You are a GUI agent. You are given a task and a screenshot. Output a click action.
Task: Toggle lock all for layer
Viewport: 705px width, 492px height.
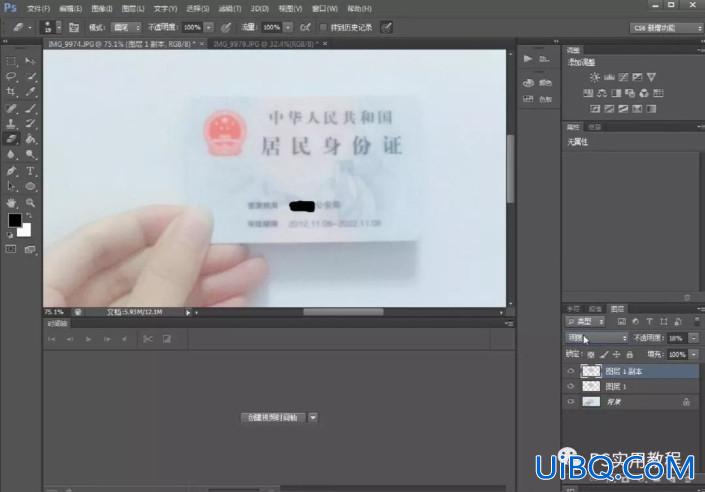[629, 355]
